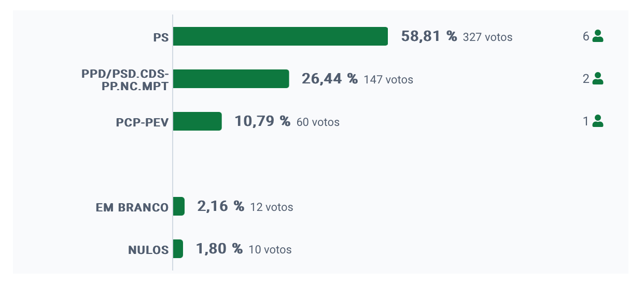The image size is (644, 284).
Task: Click the person icon in the PCP-PEV row
Action: 598,121
